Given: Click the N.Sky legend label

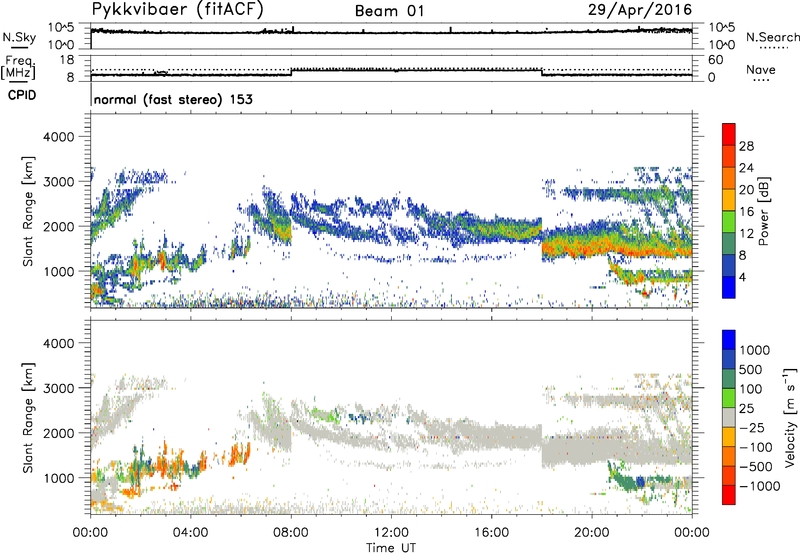Looking at the screenshot, I should point(19,38).
